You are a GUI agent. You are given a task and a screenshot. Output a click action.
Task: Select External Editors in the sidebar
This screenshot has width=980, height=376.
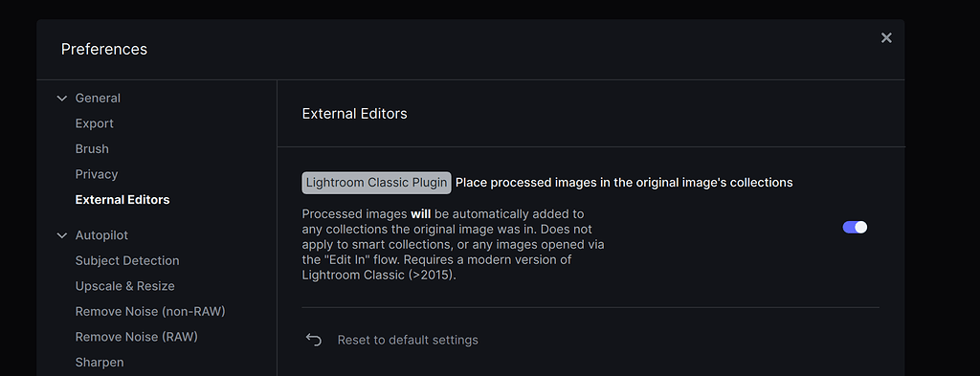(122, 200)
